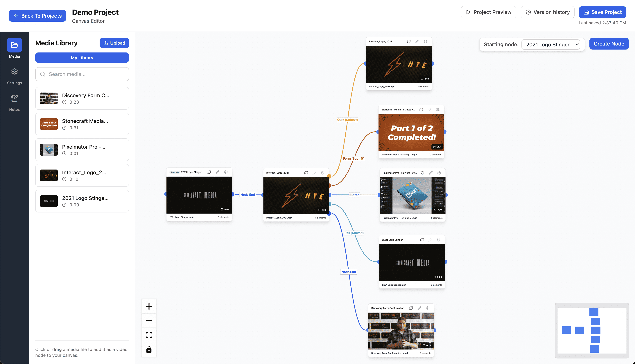Toggle canvas interactivity lock
This screenshot has width=635, height=364.
tap(149, 350)
